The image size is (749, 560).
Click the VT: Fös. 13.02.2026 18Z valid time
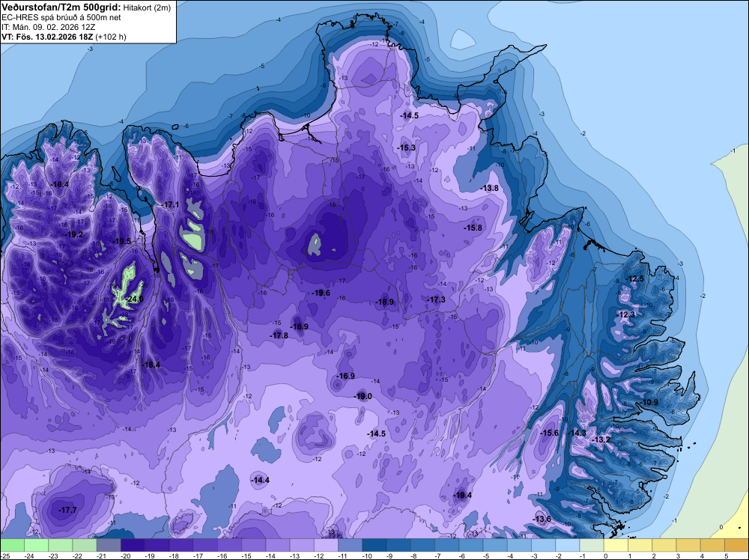47,37
